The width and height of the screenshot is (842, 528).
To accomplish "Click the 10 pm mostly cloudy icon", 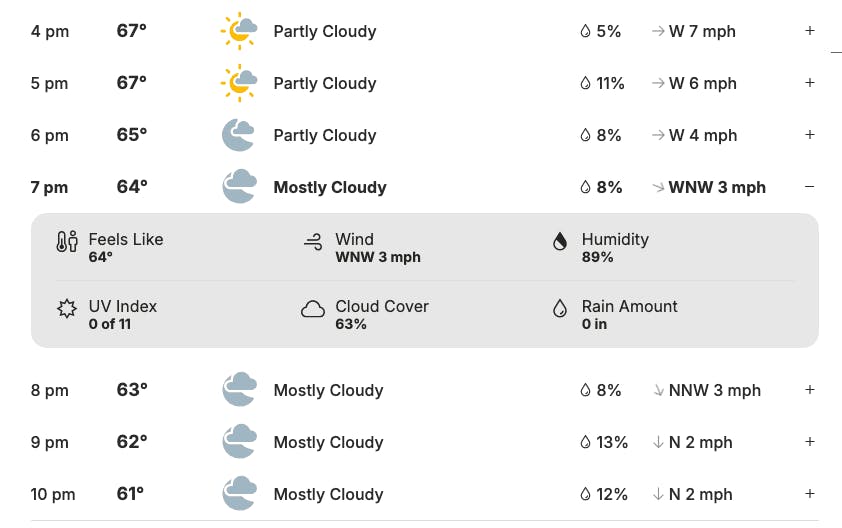I will 239,494.
